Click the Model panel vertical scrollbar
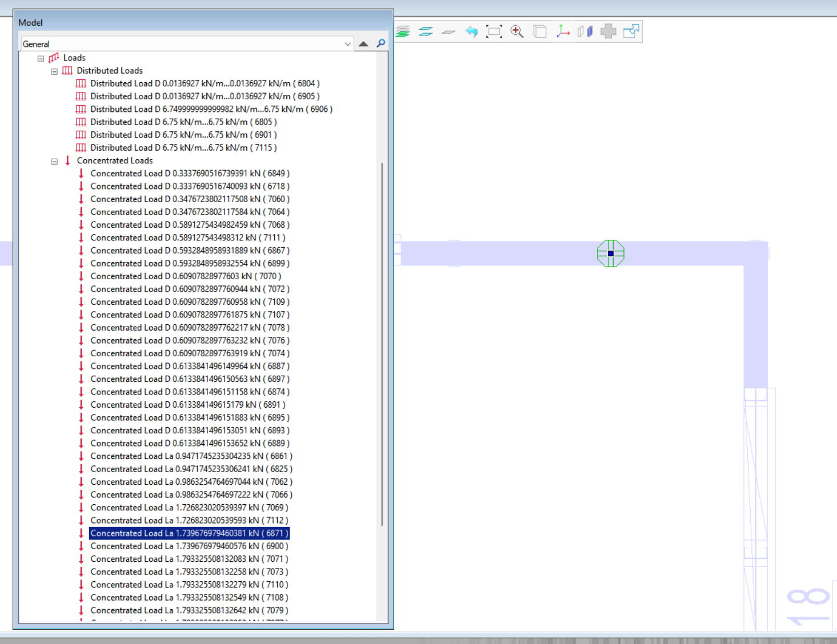The height and width of the screenshot is (644, 837). point(382,343)
